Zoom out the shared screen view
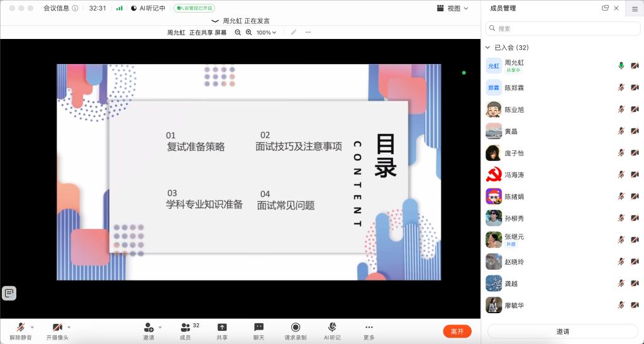 [238, 32]
